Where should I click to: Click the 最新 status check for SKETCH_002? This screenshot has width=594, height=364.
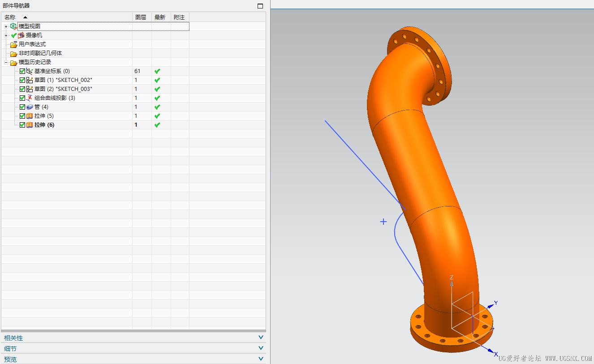(x=157, y=80)
